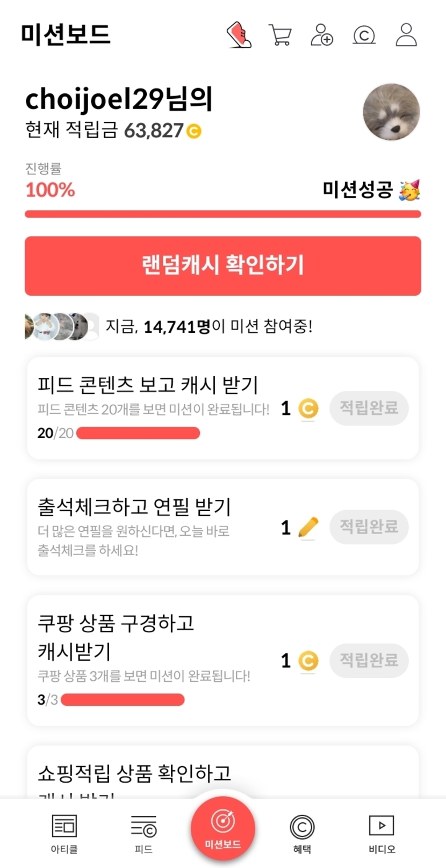Tap the shoe step-counter icon
Screen dimensions: 446x868
239,35
